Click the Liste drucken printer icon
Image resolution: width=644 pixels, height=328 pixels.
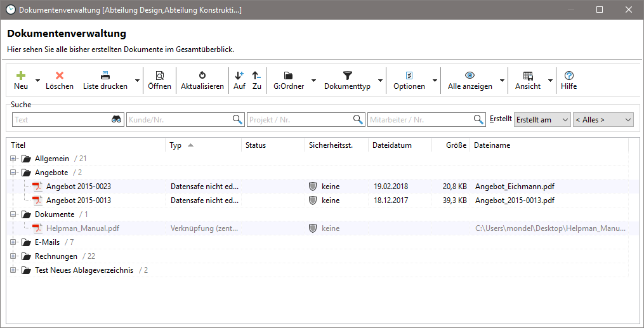click(x=105, y=75)
